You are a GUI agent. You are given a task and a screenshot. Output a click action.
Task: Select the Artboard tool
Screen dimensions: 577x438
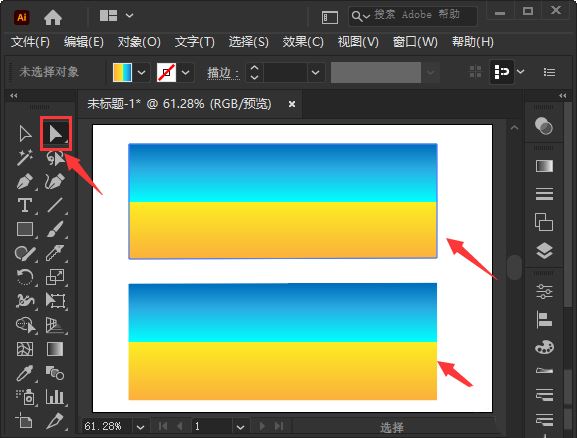click(24, 421)
